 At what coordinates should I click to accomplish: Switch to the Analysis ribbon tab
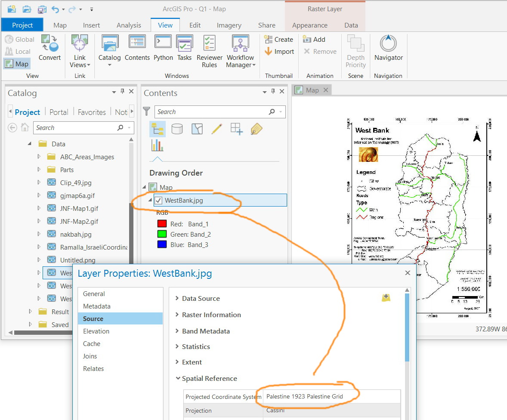click(x=129, y=25)
